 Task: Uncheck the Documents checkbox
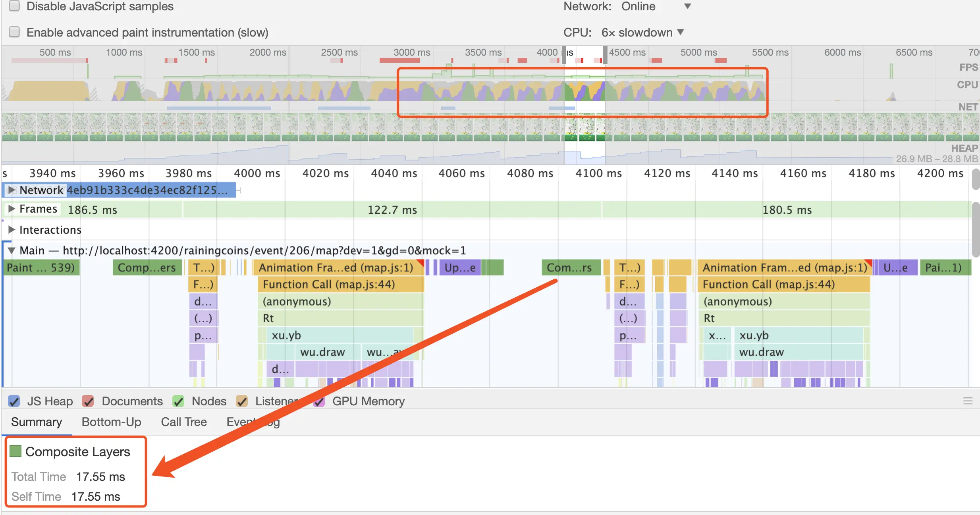(88, 401)
